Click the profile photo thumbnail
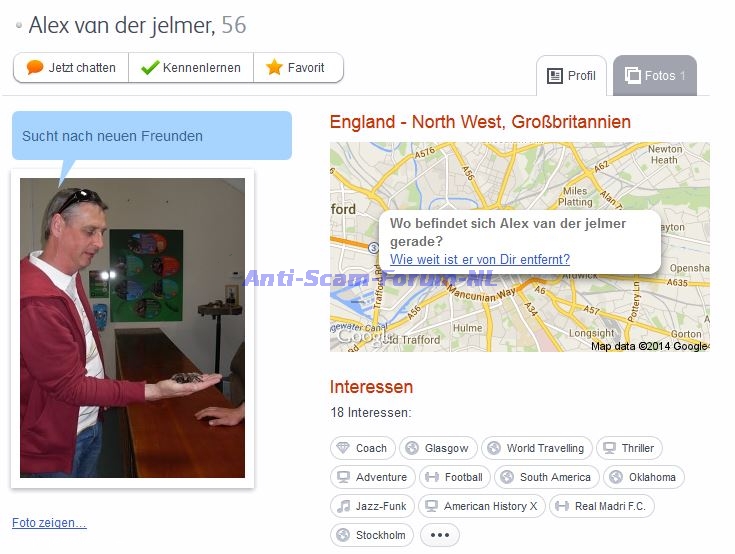The height and width of the screenshot is (554, 735). point(132,327)
